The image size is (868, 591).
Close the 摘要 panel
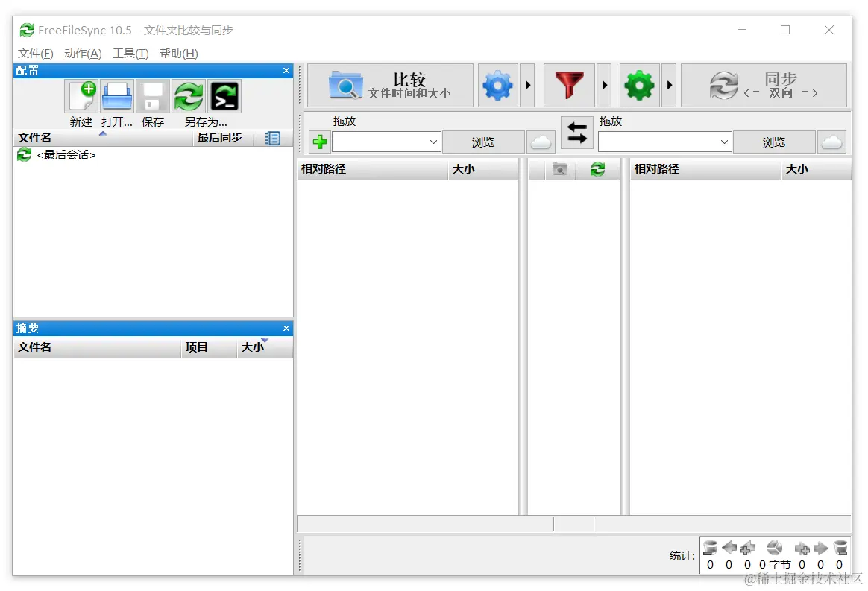point(286,328)
